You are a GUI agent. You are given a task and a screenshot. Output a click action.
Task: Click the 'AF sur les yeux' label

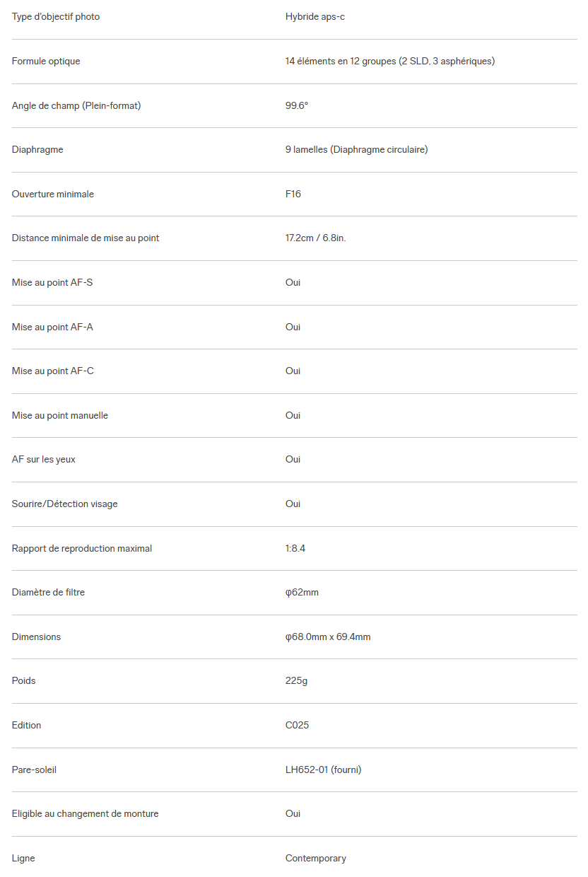pyautogui.click(x=44, y=459)
